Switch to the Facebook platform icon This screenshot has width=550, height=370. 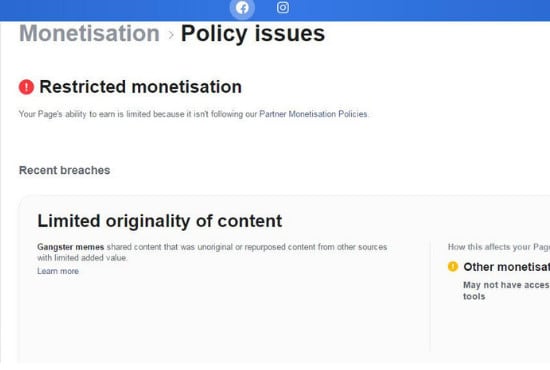pyautogui.click(x=242, y=8)
